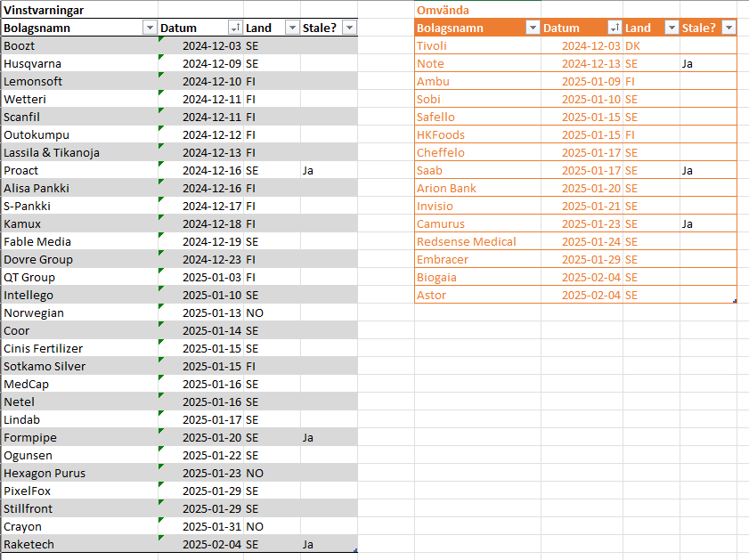Screen dimensions: 749x560
Task: Open Bolagsnamn filter in Vinstvarningar table
Action: click(x=150, y=28)
